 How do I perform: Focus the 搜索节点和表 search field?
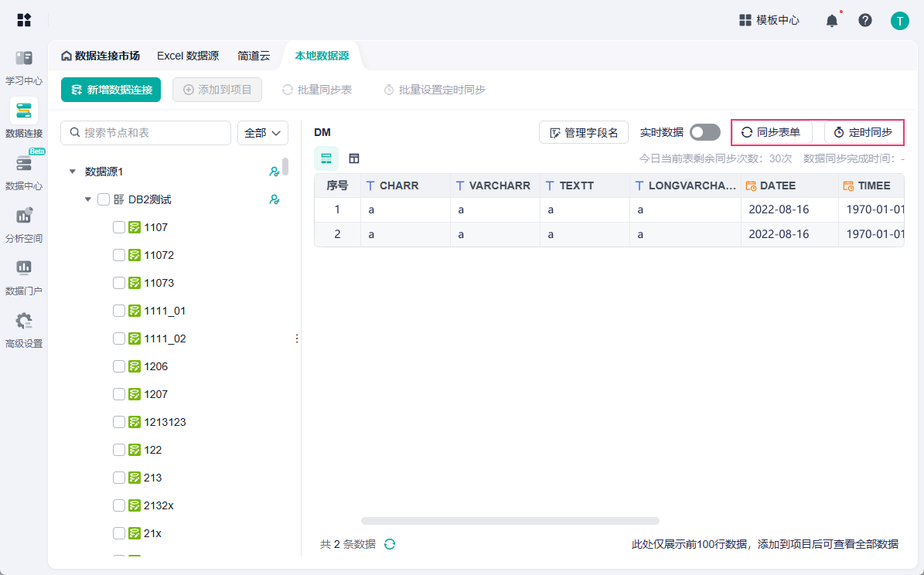tap(145, 133)
